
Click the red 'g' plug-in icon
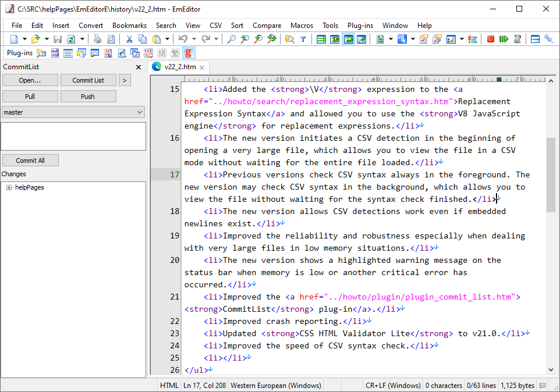pyautogui.click(x=189, y=53)
